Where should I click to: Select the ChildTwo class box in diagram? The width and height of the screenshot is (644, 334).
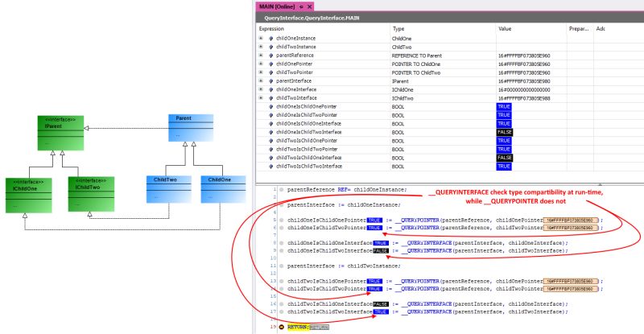(x=169, y=189)
